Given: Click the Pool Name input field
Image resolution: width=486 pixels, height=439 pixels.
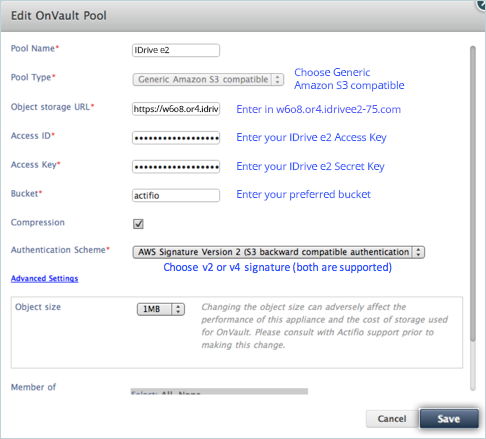Looking at the screenshot, I should [x=176, y=50].
